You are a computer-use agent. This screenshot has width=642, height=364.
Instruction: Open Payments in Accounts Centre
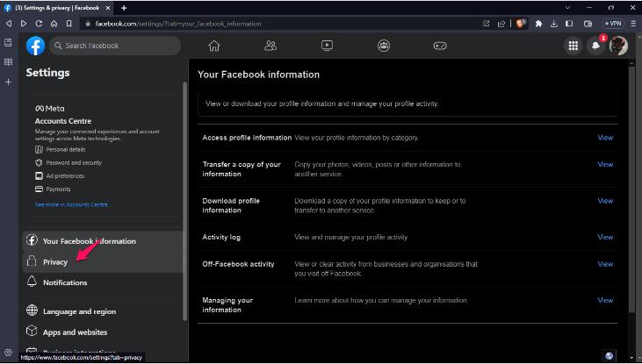coord(53,189)
